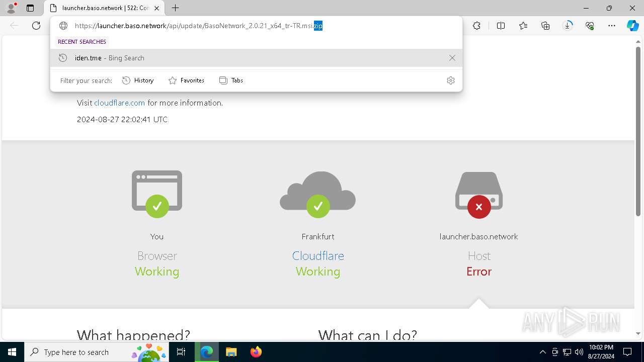Image resolution: width=644 pixels, height=362 pixels.
Task: Filter search by Tabs
Action: tap(231, 80)
